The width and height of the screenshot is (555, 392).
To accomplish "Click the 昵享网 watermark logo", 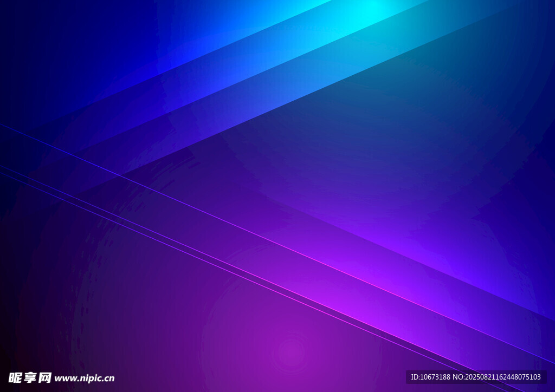I will click(x=30, y=377).
